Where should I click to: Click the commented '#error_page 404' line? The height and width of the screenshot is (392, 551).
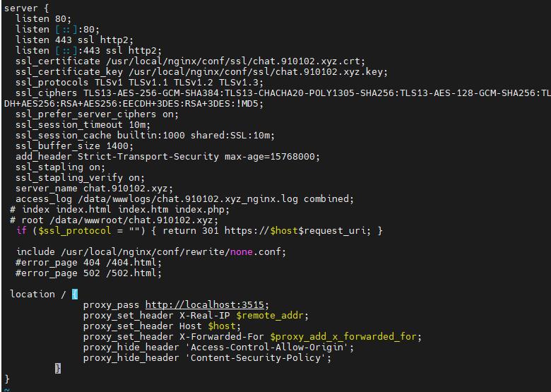click(88, 263)
